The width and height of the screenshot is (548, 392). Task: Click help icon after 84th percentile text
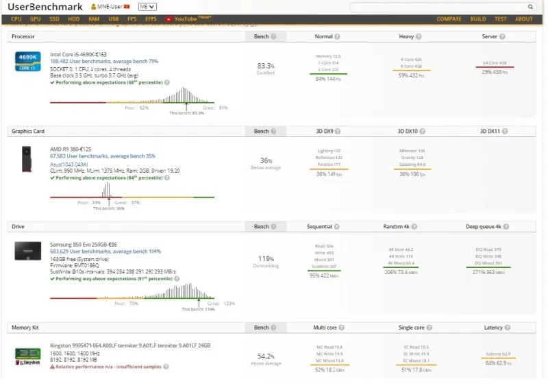pyautogui.click(x=167, y=177)
